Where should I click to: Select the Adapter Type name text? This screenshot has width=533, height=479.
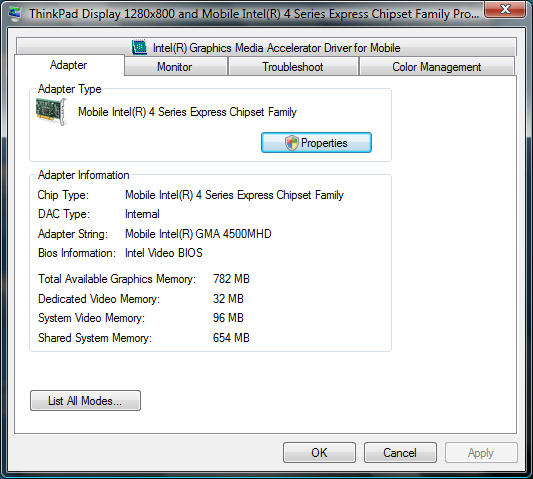click(187, 112)
